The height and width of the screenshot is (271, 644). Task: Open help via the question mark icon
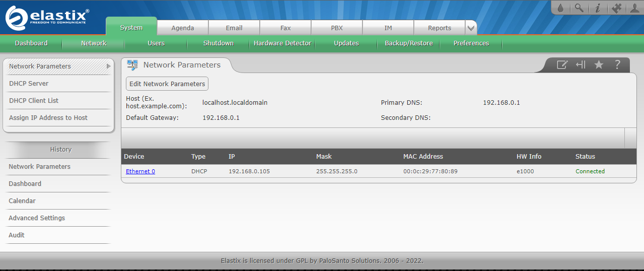(617, 64)
